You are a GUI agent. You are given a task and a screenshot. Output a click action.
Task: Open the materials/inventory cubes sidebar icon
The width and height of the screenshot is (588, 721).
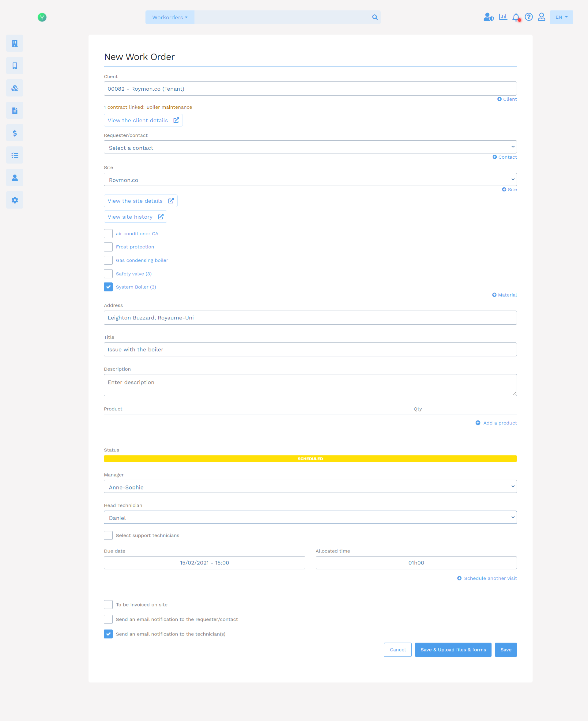click(15, 88)
